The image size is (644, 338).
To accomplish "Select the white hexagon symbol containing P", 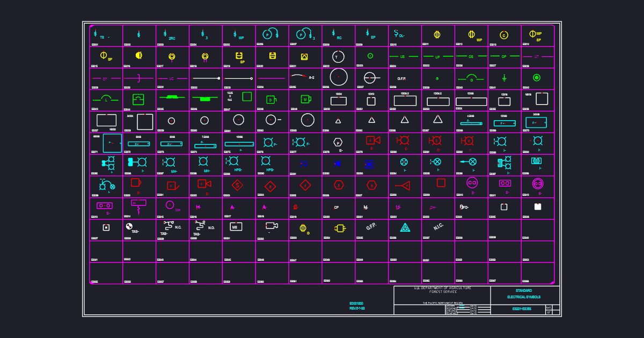I will 338,143.
